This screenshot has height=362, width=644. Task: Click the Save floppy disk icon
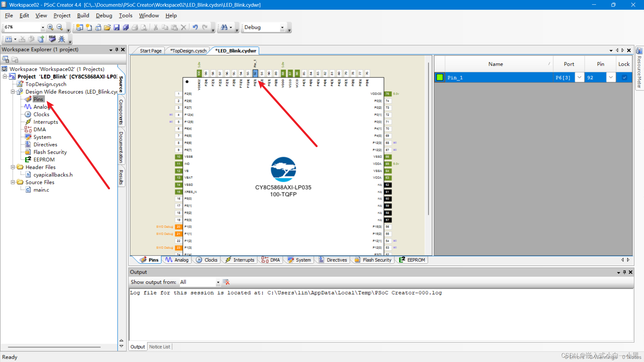click(x=117, y=27)
